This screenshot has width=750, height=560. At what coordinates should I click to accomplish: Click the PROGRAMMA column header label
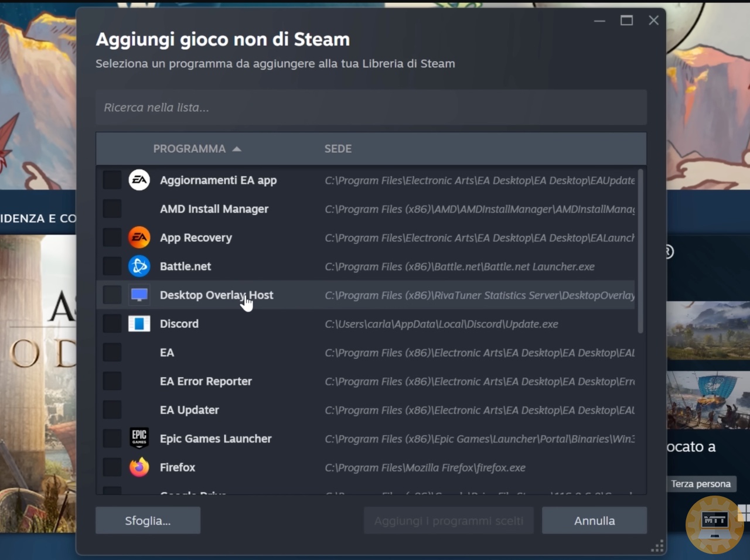[x=189, y=149]
